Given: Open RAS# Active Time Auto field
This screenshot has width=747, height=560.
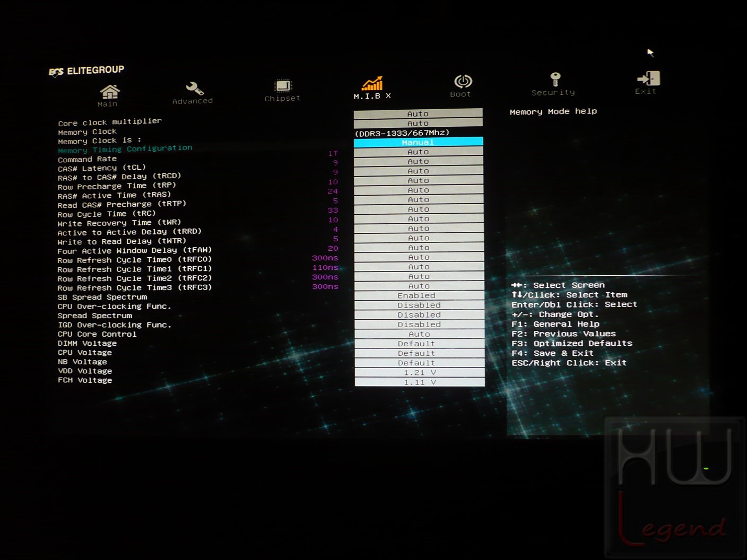Looking at the screenshot, I should pyautogui.click(x=419, y=190).
